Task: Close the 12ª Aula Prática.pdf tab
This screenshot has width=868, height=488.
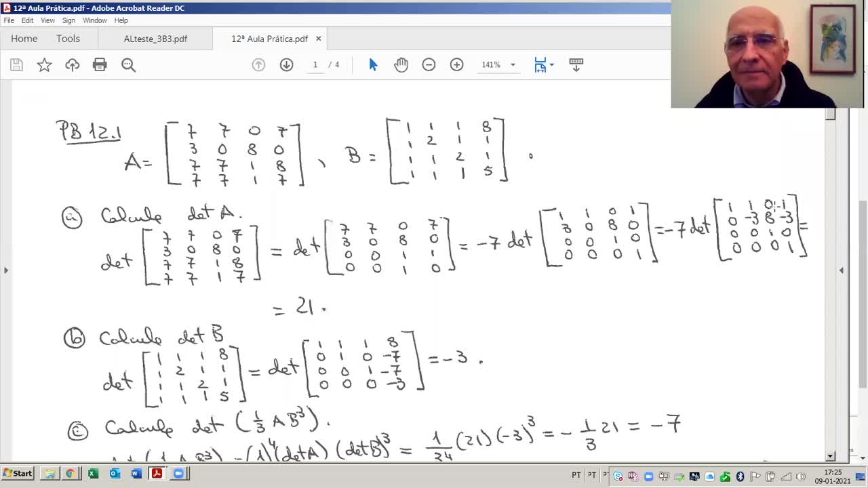Action: point(318,39)
